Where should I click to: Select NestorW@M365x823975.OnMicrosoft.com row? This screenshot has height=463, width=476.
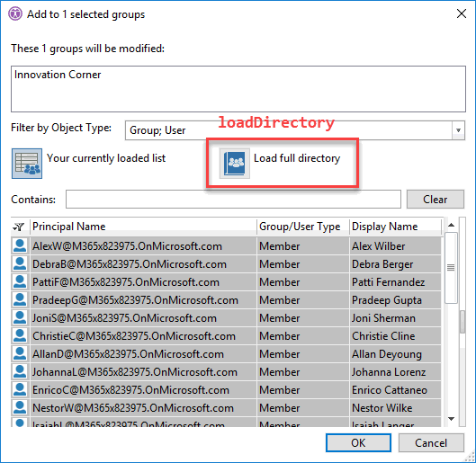(226, 407)
